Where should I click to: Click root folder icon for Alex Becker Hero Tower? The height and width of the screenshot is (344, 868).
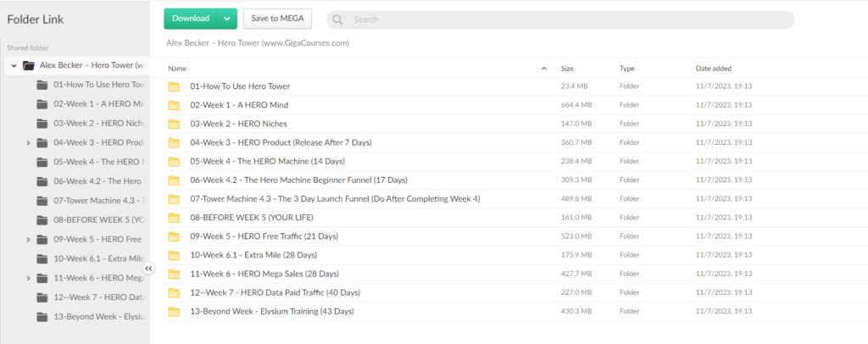(x=29, y=65)
